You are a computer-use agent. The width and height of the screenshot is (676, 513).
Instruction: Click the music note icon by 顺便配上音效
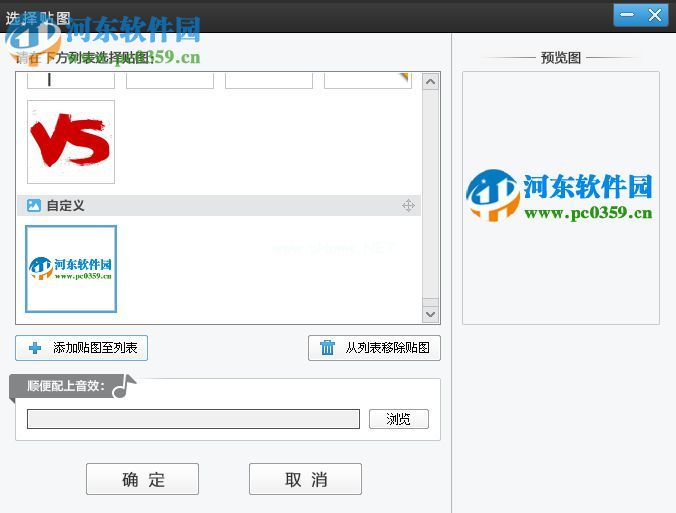pos(123,386)
